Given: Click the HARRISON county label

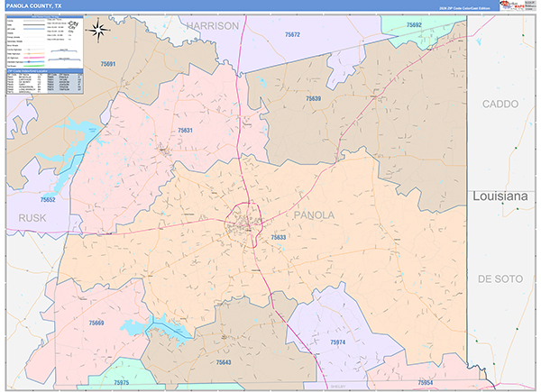Looking at the screenshot, I should tap(213, 26).
